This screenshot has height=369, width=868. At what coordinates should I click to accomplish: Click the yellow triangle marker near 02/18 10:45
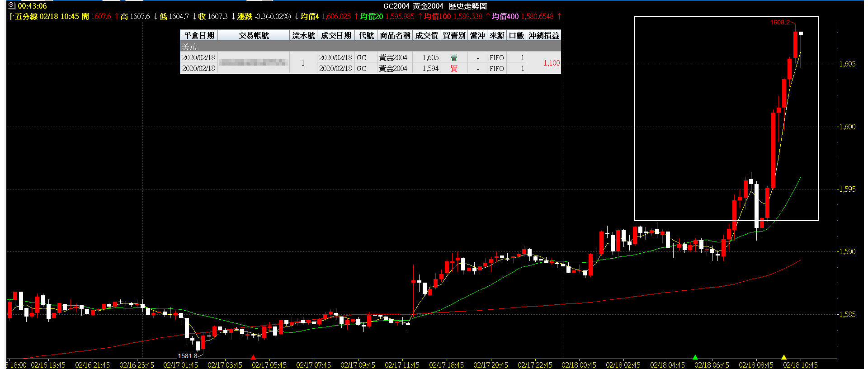(x=784, y=357)
